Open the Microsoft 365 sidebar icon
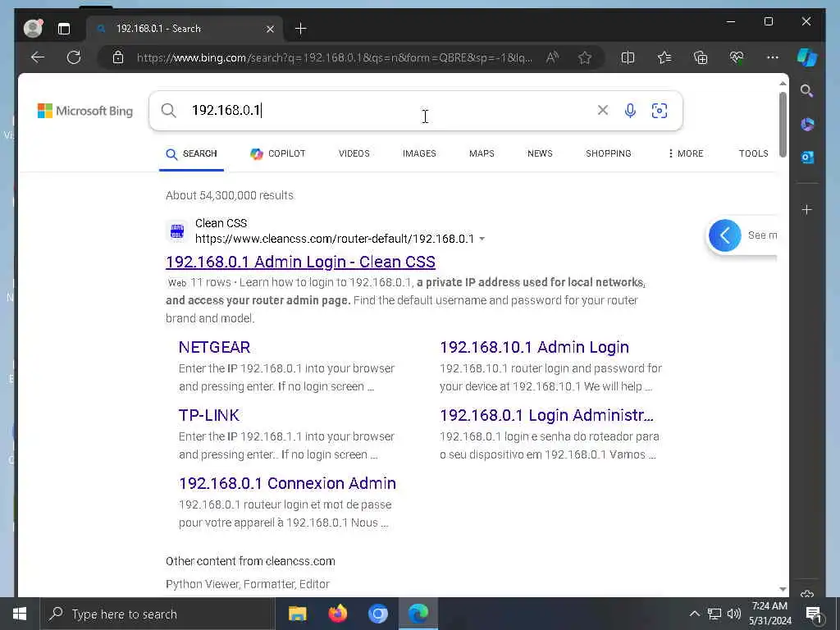This screenshot has width=840, height=630. click(x=807, y=125)
